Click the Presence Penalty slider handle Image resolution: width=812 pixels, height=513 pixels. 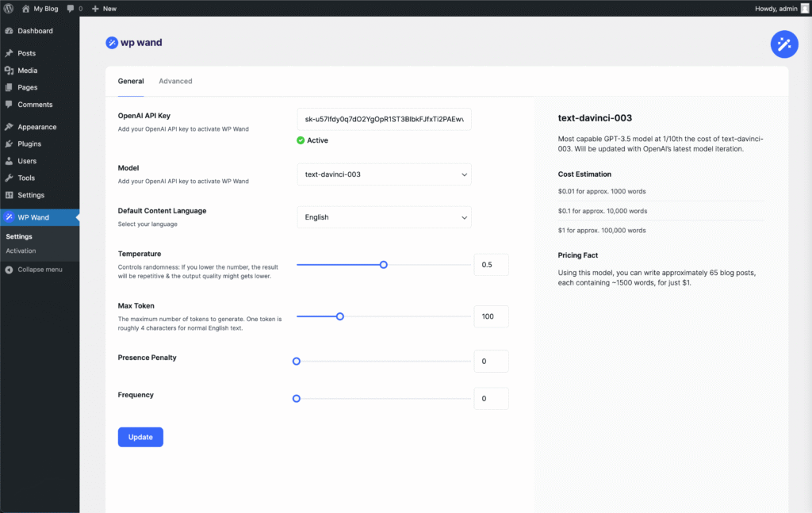pos(297,362)
